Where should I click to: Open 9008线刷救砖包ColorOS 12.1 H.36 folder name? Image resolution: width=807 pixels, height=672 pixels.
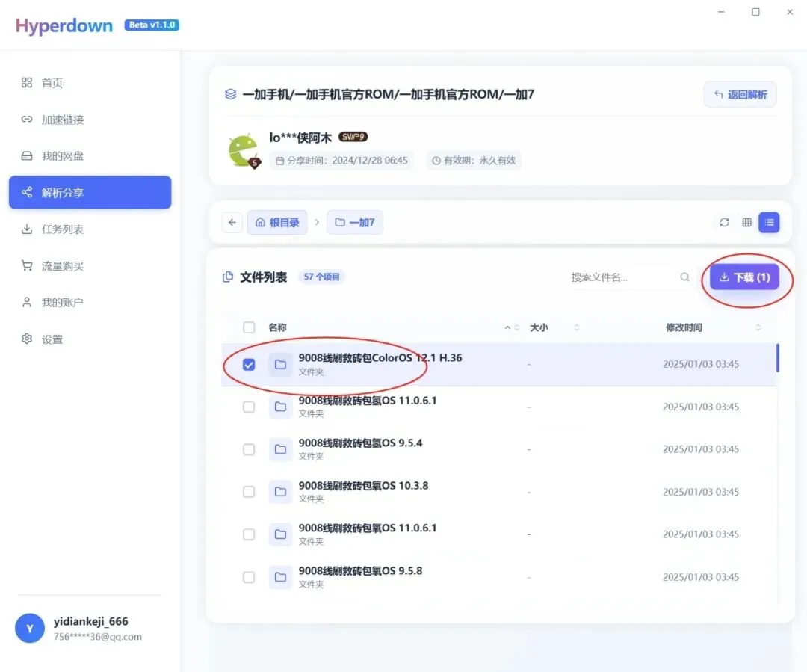(x=380, y=357)
